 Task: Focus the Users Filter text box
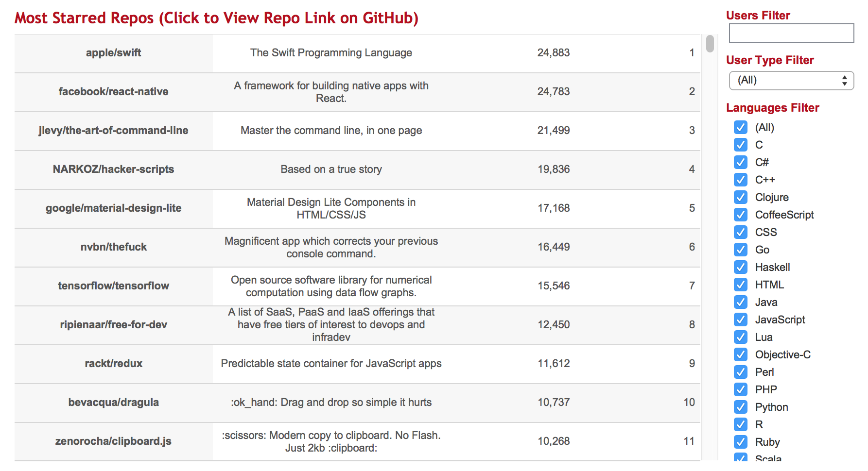[791, 33]
